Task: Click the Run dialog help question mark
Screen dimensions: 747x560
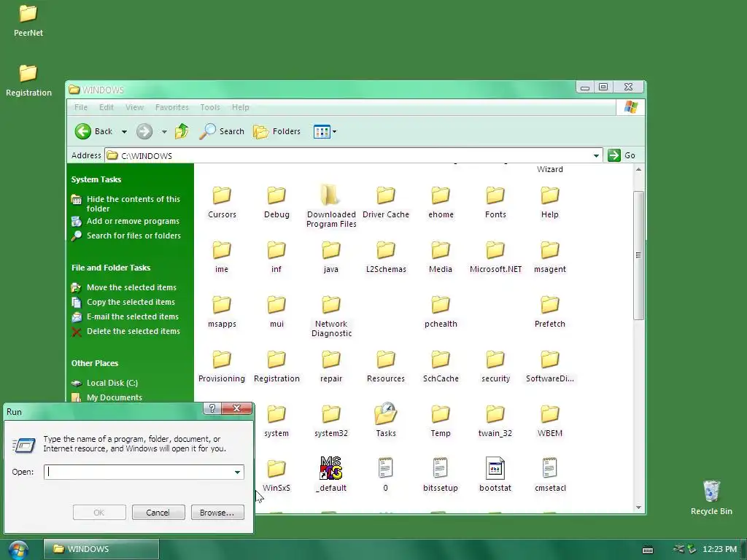Action: (x=212, y=408)
